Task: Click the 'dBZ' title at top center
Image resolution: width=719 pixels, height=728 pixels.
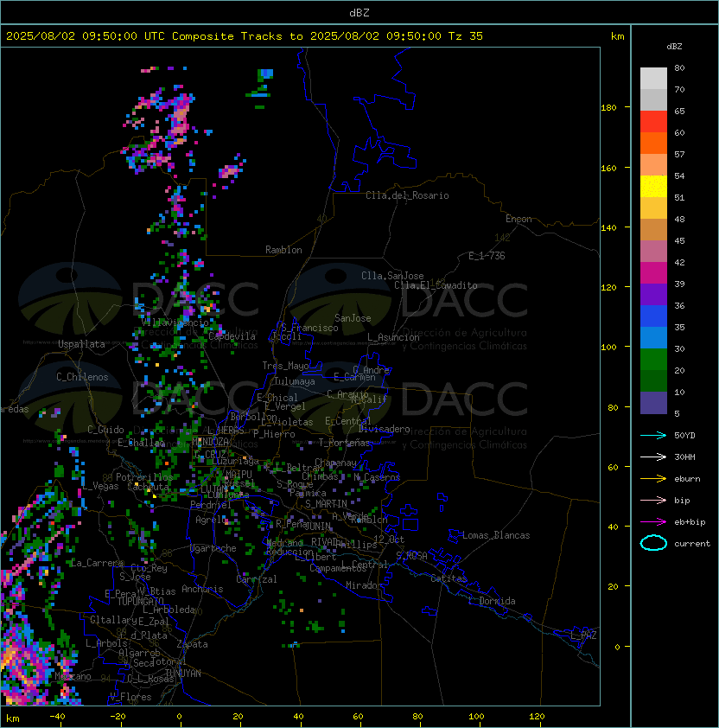Action: pyautogui.click(x=359, y=13)
